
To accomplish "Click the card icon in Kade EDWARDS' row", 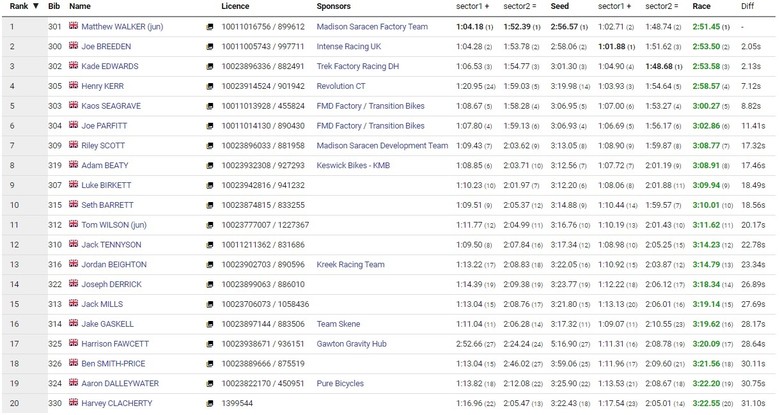I will [x=210, y=66].
